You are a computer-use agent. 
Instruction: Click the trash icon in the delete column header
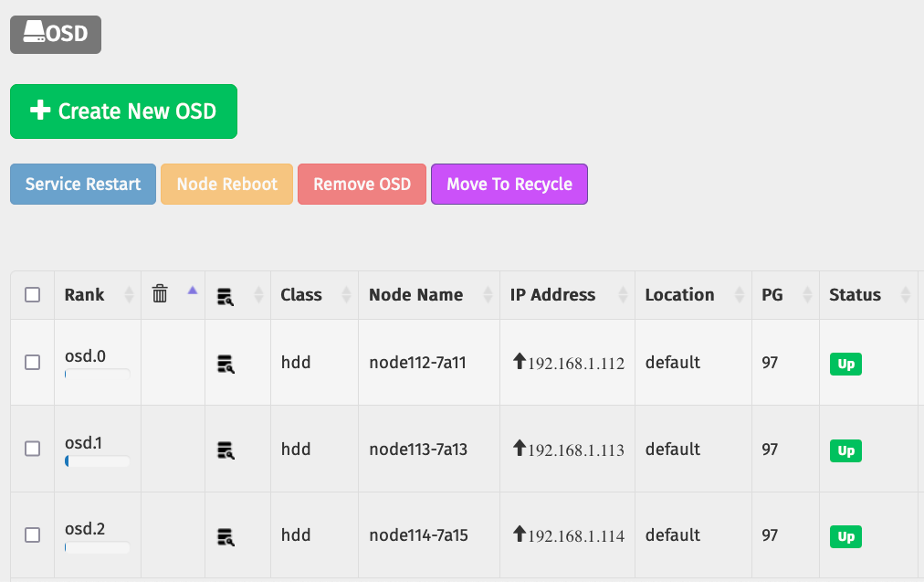click(160, 294)
